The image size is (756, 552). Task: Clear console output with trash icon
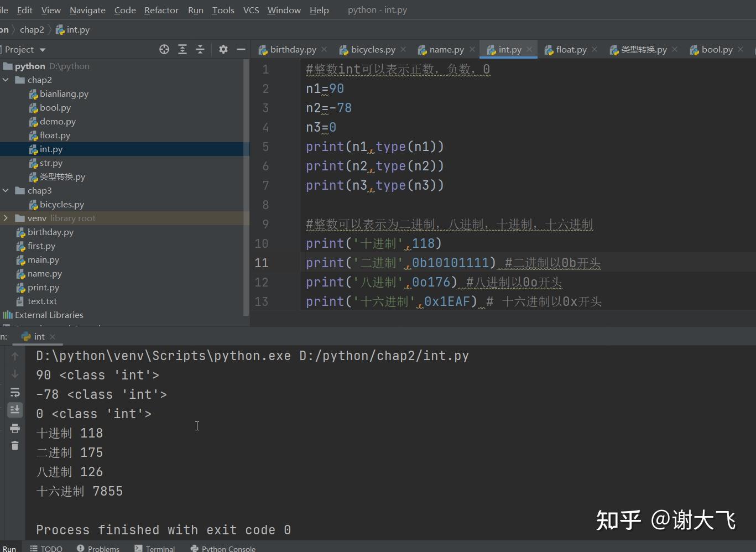point(15,446)
